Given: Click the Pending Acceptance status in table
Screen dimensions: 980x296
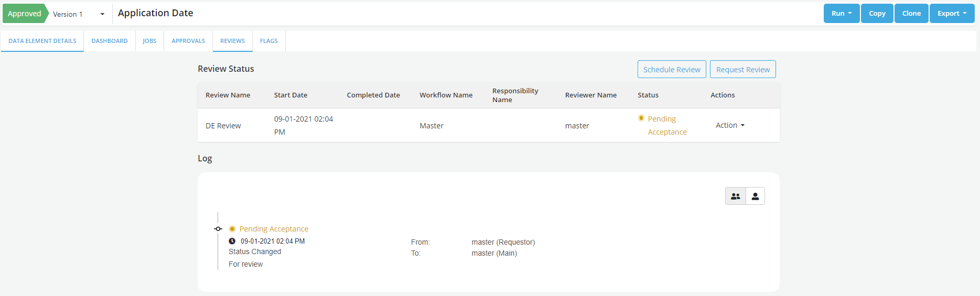Looking at the screenshot, I should click(x=666, y=126).
